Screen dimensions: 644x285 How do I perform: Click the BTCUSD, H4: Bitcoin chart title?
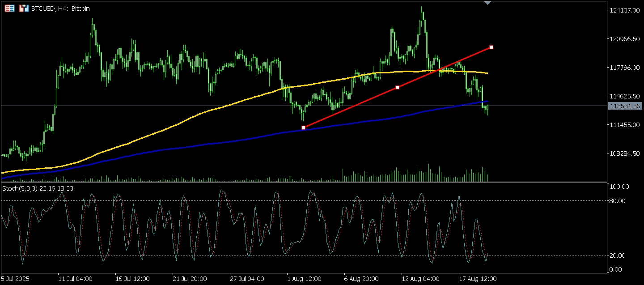click(60, 9)
